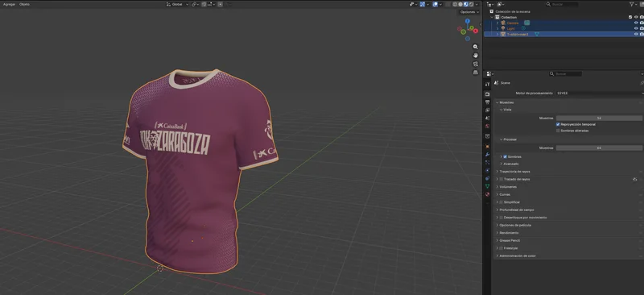Click the T-shirt mesh data icon in outliner
644x295 pixels.
click(537, 34)
